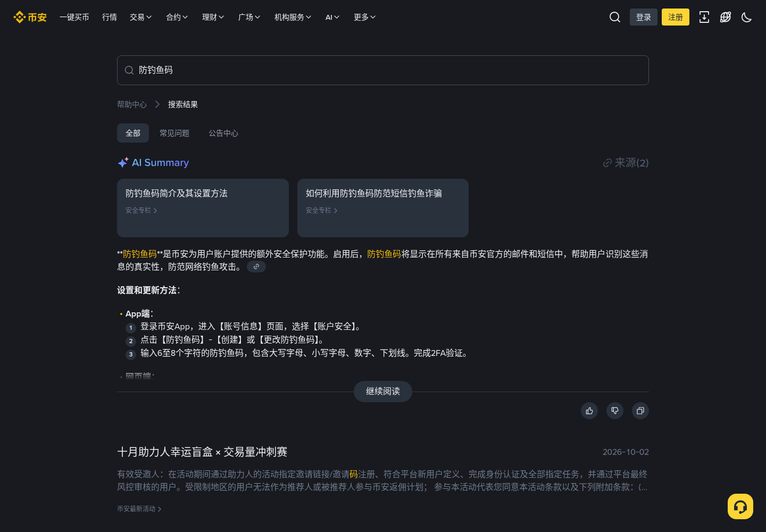Switch to the 公告中心 tab
Viewport: 766px width, 532px height.
coord(223,133)
